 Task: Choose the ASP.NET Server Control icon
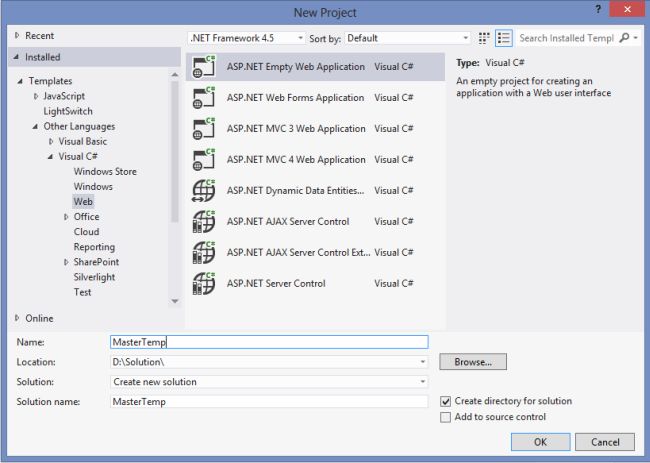coord(204,284)
